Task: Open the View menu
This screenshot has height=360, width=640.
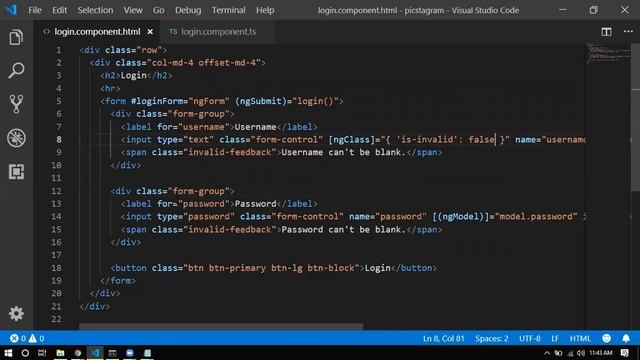Action: [x=133, y=10]
